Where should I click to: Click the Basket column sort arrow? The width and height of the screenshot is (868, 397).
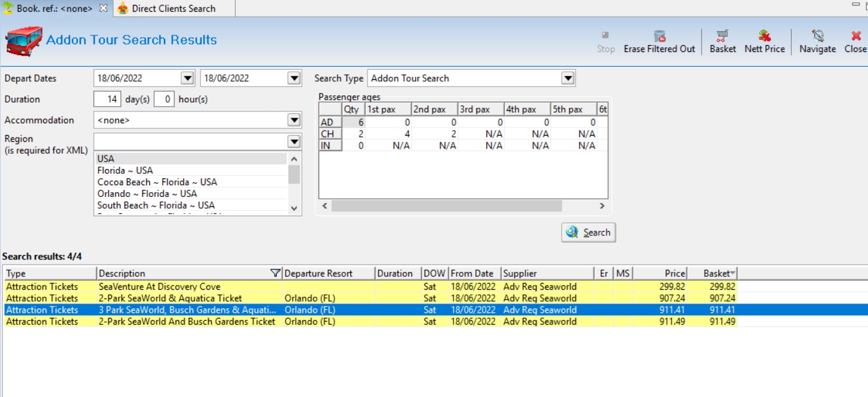(x=733, y=273)
